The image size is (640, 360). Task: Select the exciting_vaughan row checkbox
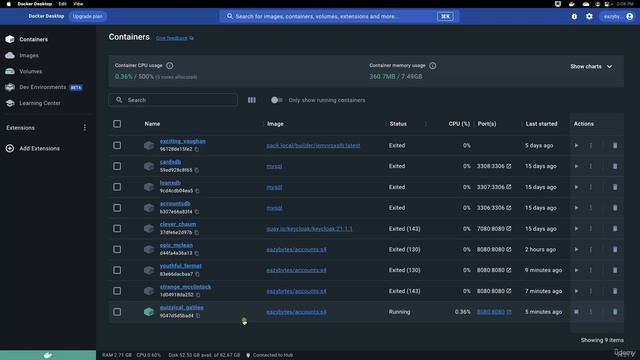pos(117,145)
